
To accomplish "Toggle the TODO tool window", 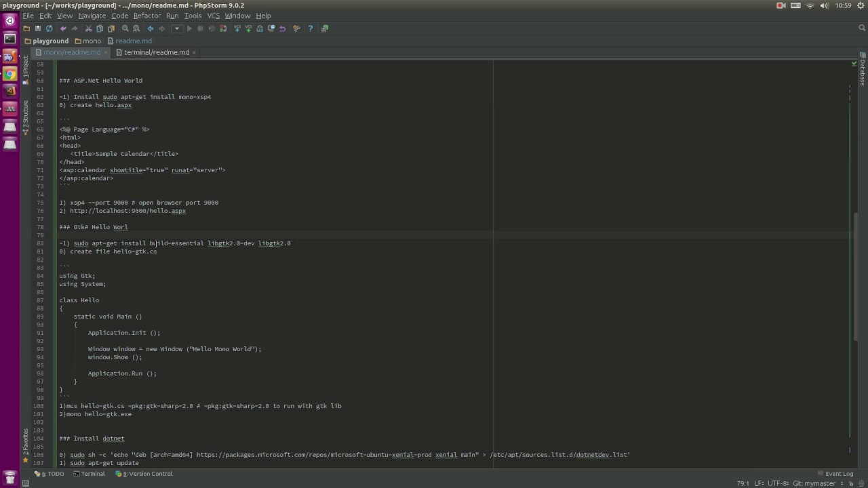I will point(50,474).
